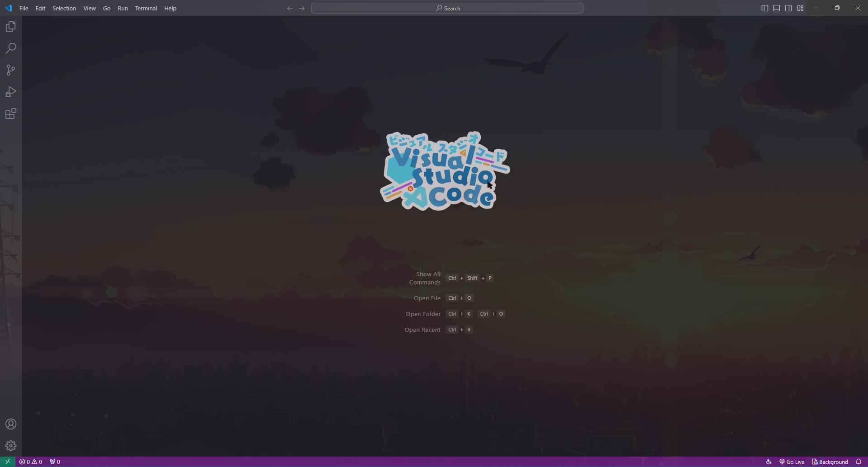The image size is (868, 467).
Task: Open the Source Control view
Action: coord(11,70)
